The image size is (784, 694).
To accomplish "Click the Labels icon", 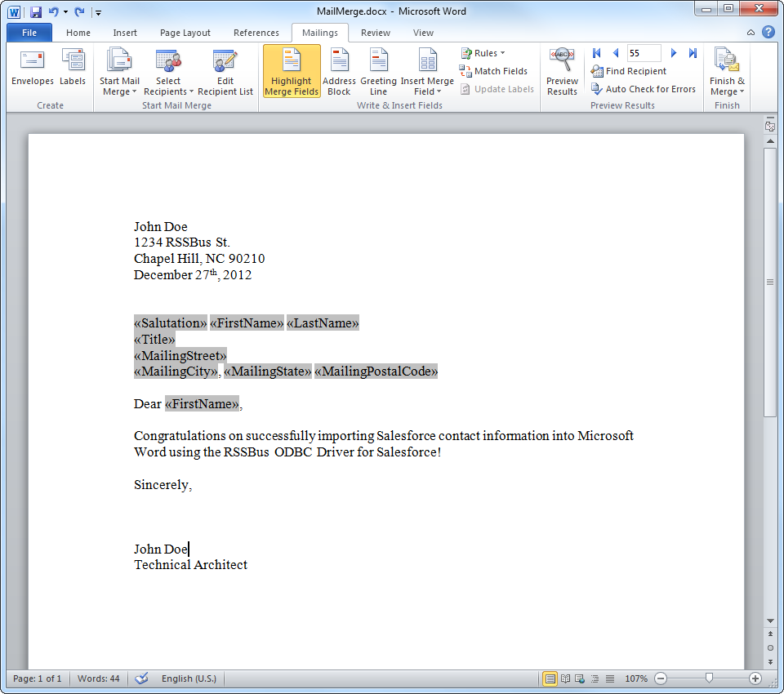I will (x=73, y=69).
